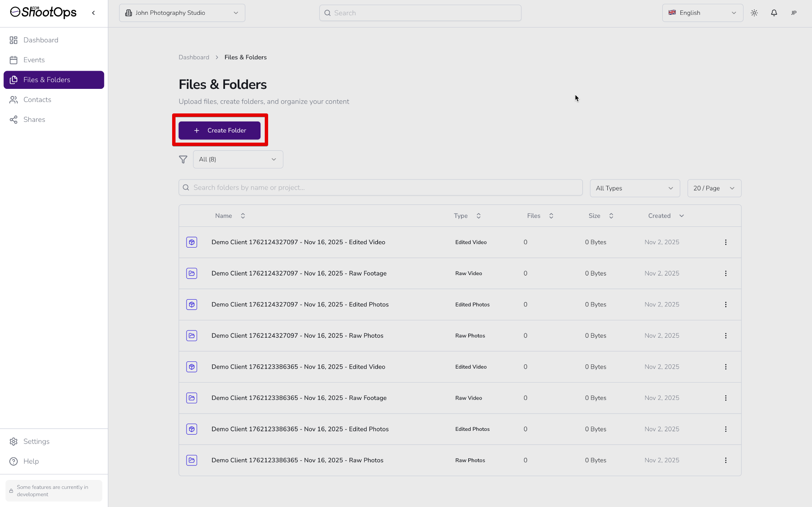Viewport: 812px width, 507px height.
Task: Click the Create Folder button
Action: 219,130
